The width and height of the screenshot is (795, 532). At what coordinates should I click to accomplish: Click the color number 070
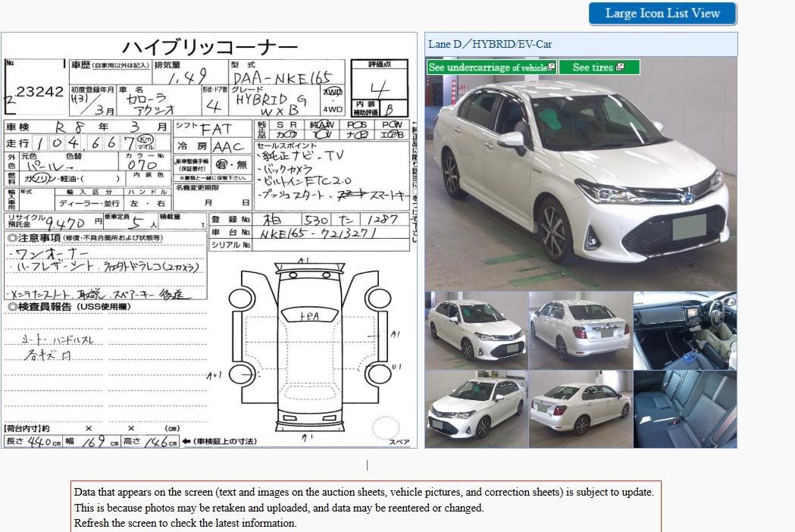(x=142, y=165)
